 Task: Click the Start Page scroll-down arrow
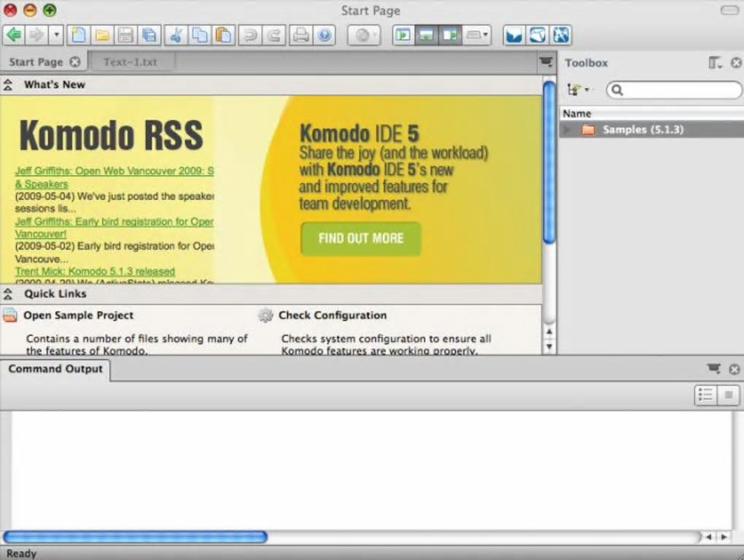pyautogui.click(x=549, y=346)
